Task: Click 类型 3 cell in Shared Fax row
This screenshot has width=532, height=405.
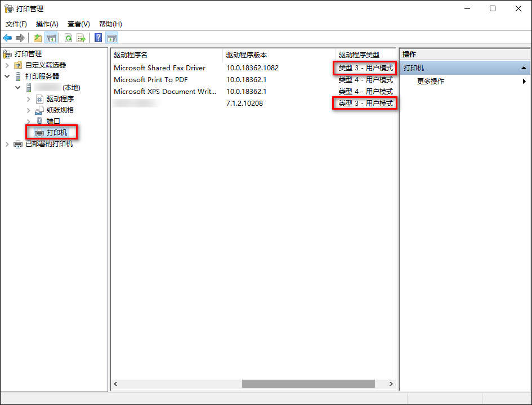Action: tap(366, 68)
